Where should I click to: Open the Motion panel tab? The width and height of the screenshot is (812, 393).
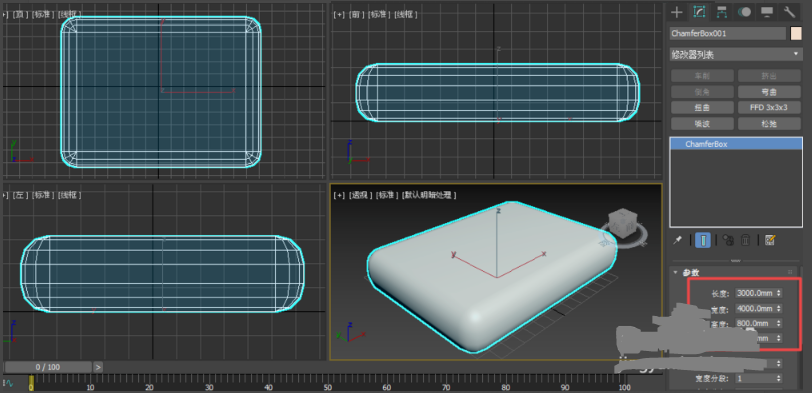(x=744, y=12)
